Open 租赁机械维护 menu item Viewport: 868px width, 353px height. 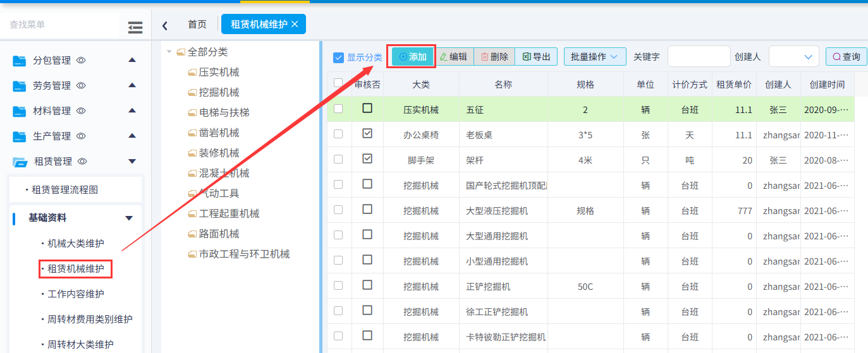click(76, 268)
